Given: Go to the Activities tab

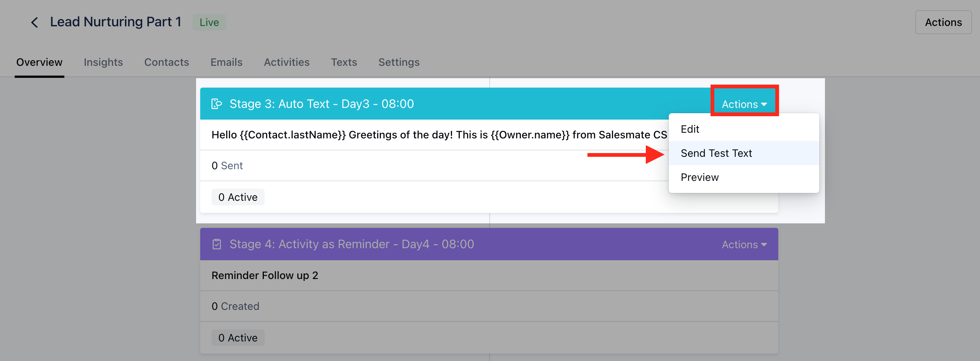Looking at the screenshot, I should (x=286, y=62).
